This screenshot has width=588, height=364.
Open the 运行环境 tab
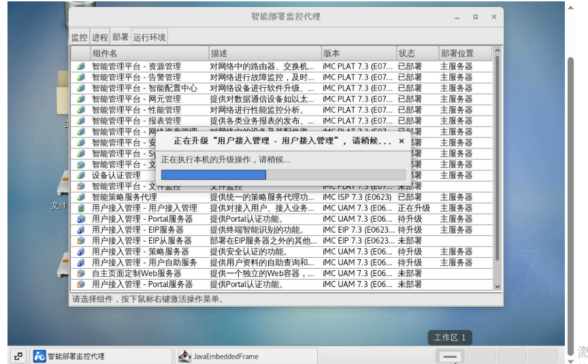pyautogui.click(x=149, y=37)
